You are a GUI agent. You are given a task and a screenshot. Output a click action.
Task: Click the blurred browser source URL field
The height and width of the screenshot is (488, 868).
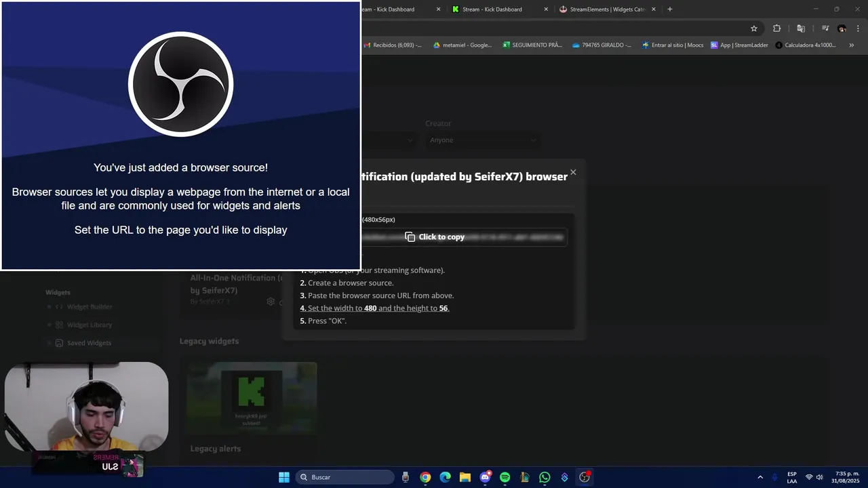(463, 237)
